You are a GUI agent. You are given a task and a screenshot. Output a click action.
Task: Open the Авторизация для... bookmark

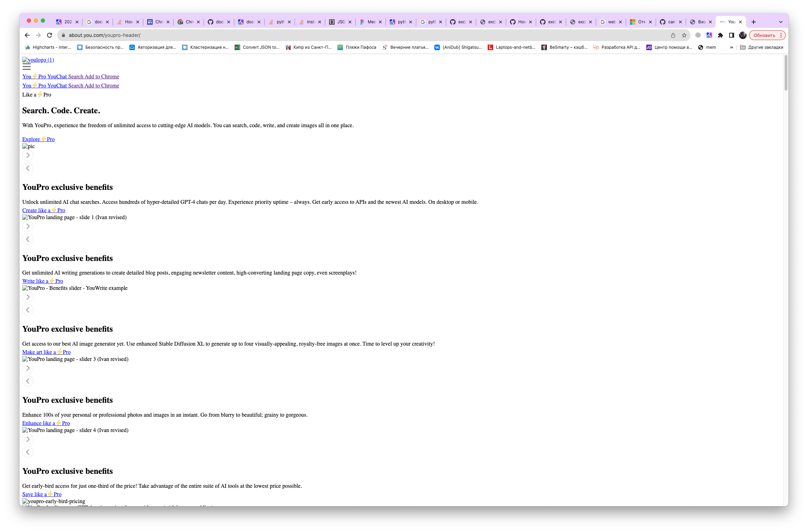click(x=153, y=47)
